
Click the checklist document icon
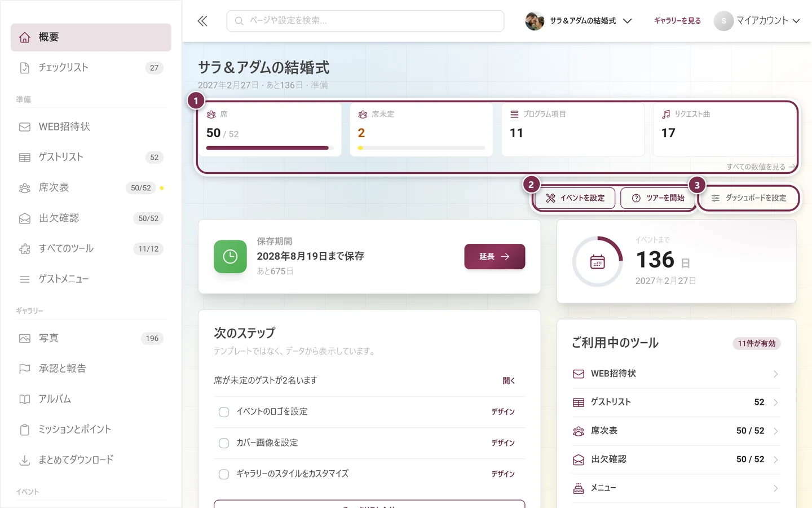25,68
